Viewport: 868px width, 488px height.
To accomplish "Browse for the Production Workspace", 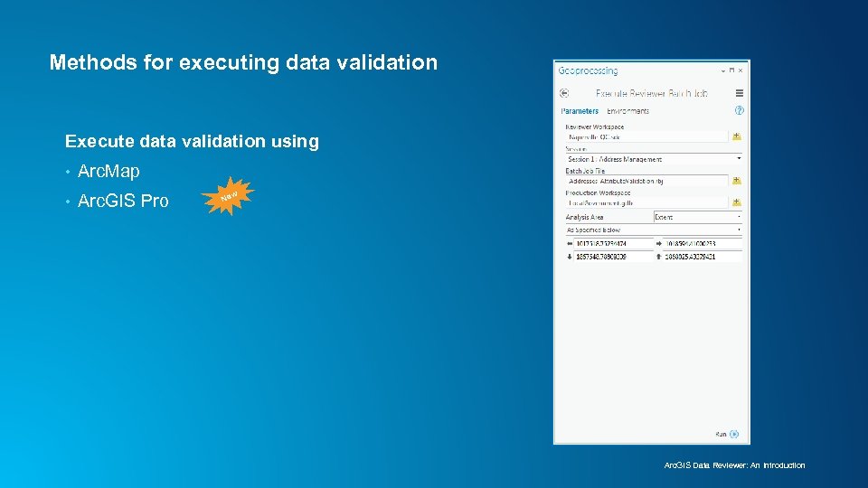I will (x=736, y=202).
